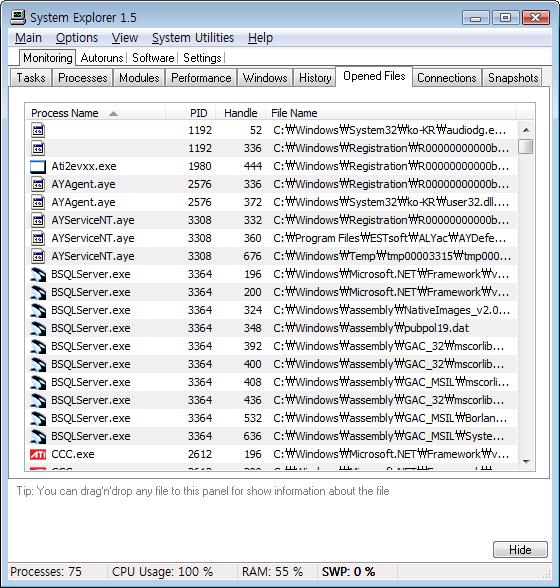Sort by the PID column header
The width and height of the screenshot is (560, 588).
[191, 113]
